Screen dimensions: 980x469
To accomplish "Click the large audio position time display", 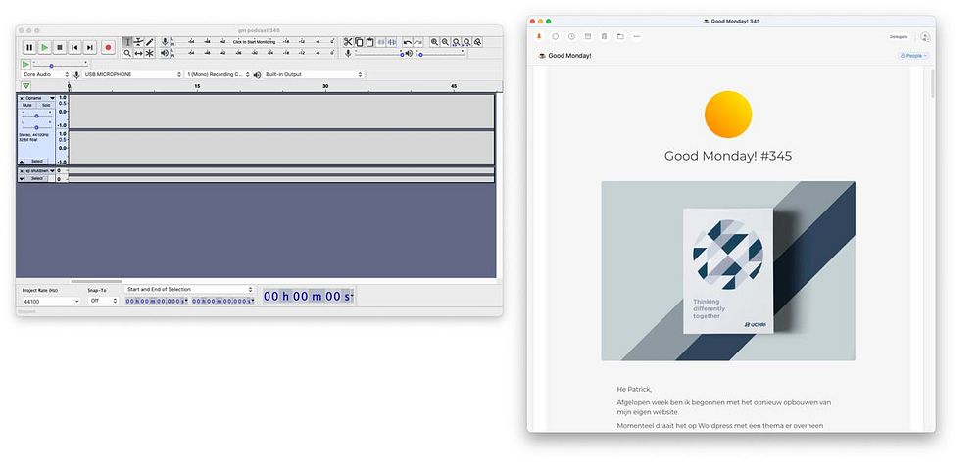I will click(x=308, y=296).
